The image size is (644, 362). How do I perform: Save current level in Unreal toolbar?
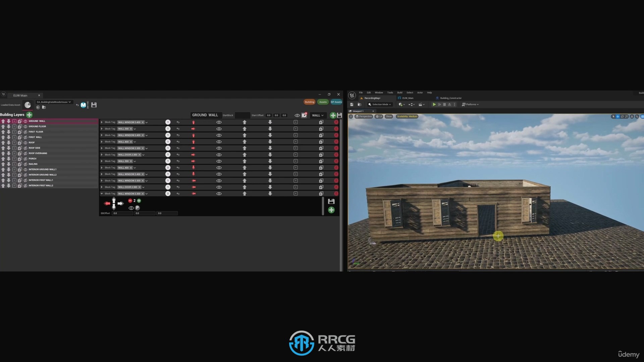click(x=352, y=105)
